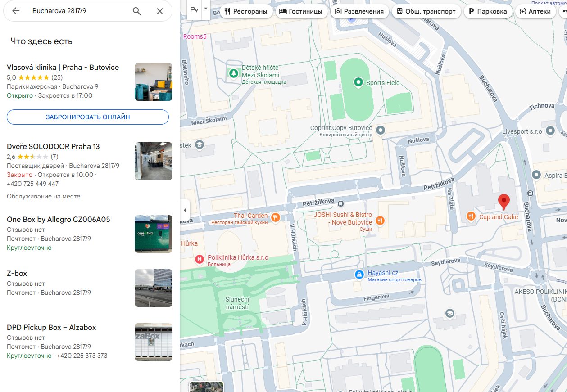View Vlasová klinika photo thumbnail
567x392 pixels.
pos(154,82)
